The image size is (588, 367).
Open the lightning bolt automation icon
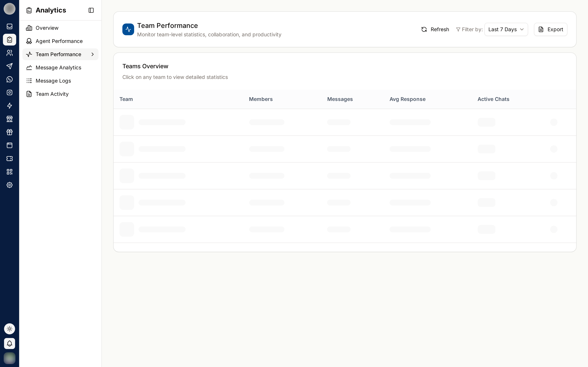coord(10,106)
